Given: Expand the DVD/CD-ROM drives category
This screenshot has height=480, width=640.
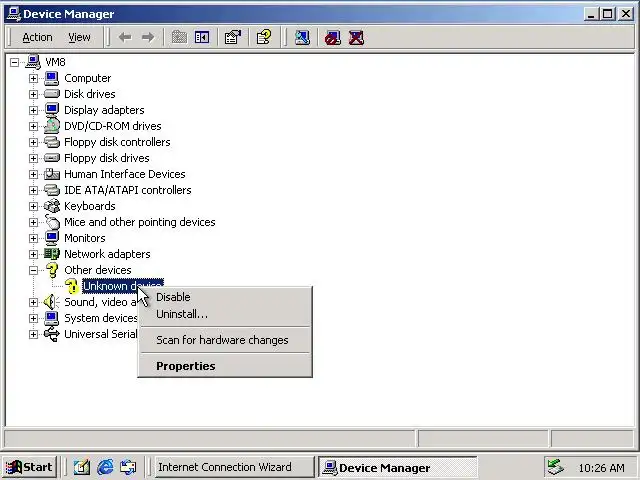Looking at the screenshot, I should click(33, 127).
